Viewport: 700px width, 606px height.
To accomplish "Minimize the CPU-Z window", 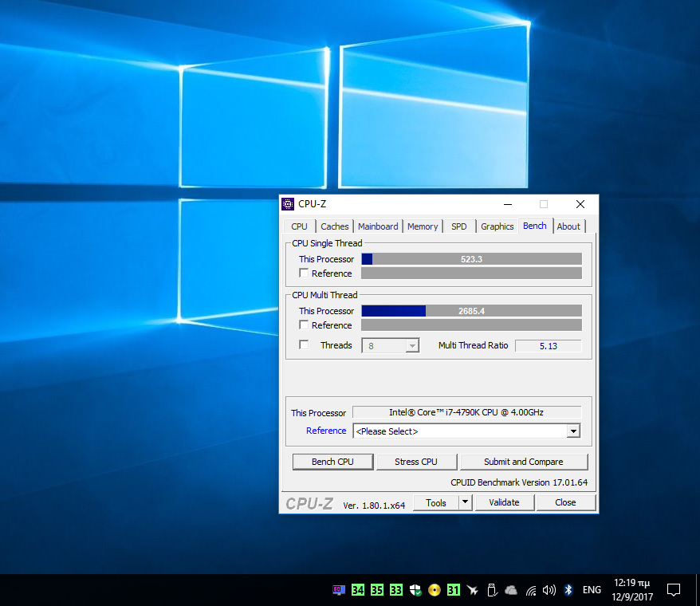I will [x=508, y=204].
